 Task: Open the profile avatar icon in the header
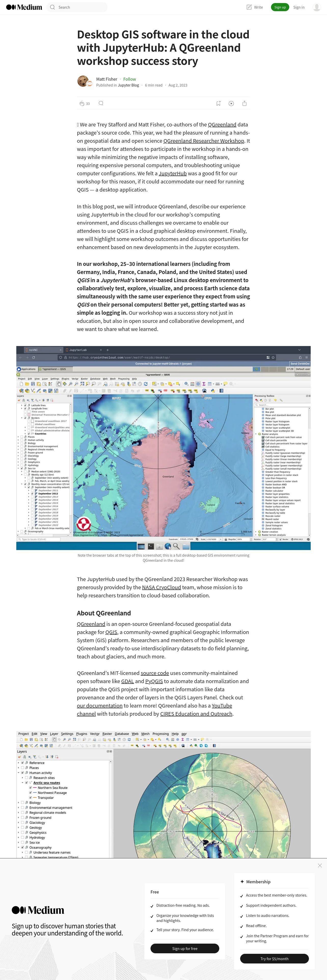pyautogui.click(x=316, y=7)
